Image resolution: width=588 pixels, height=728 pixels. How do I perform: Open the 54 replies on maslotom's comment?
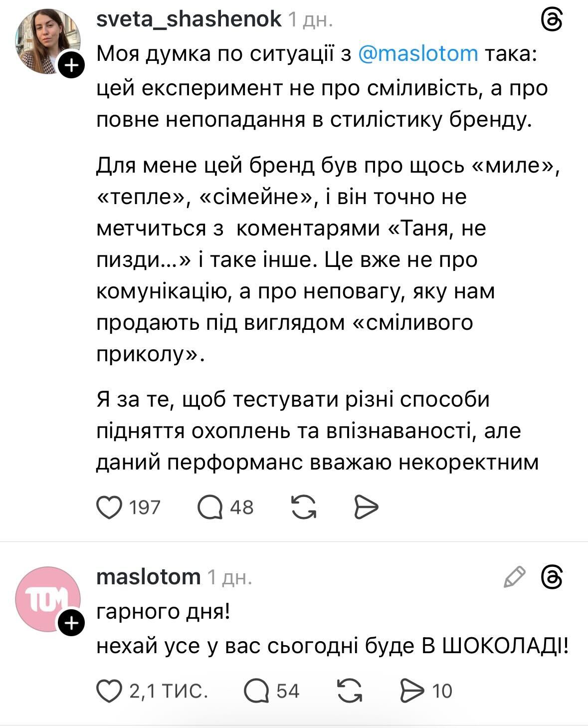[257, 691]
